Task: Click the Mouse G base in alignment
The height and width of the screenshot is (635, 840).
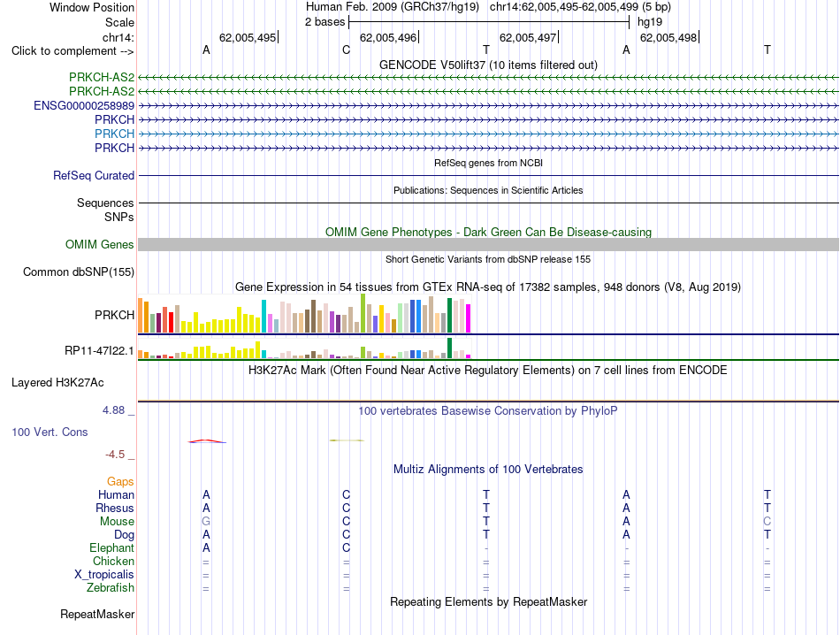Action: click(x=206, y=522)
